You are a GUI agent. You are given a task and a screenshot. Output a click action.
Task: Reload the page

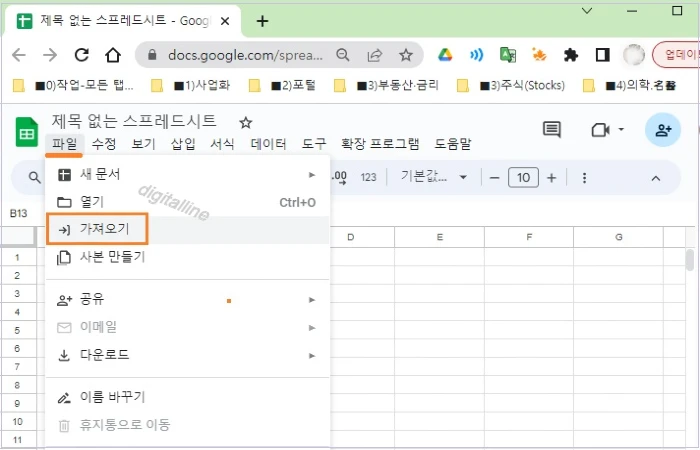(81, 55)
